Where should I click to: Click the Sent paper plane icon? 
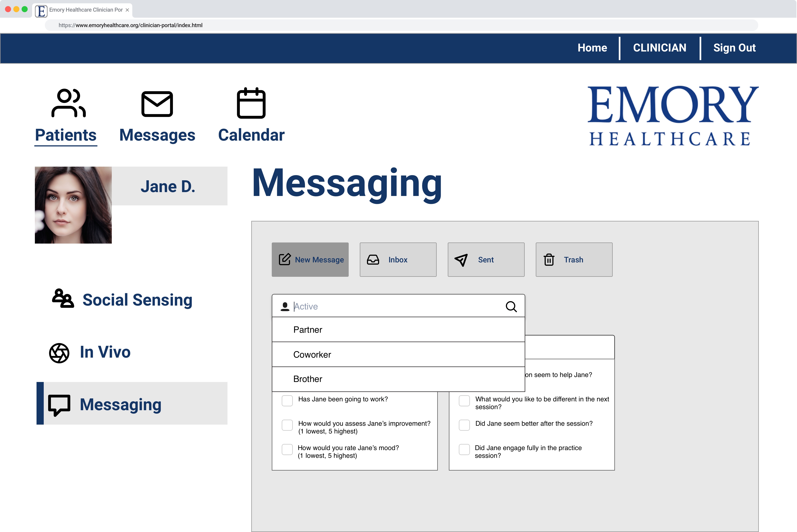pos(461,260)
